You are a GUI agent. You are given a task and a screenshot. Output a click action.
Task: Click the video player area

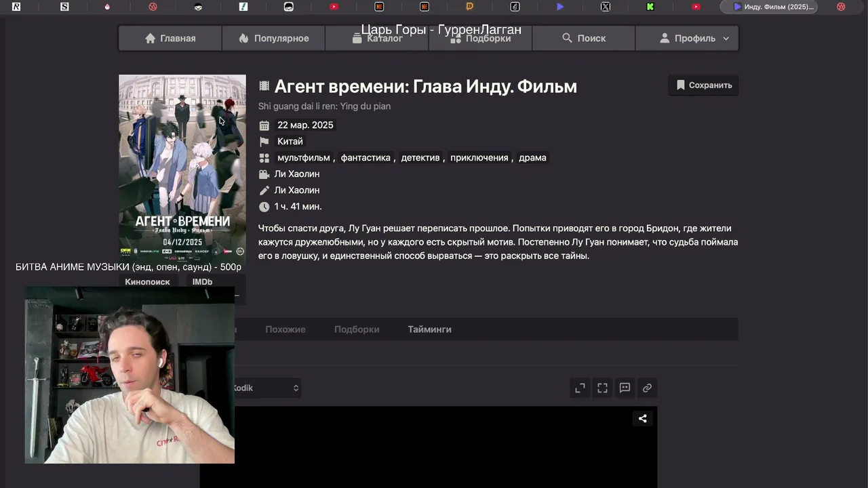446,447
